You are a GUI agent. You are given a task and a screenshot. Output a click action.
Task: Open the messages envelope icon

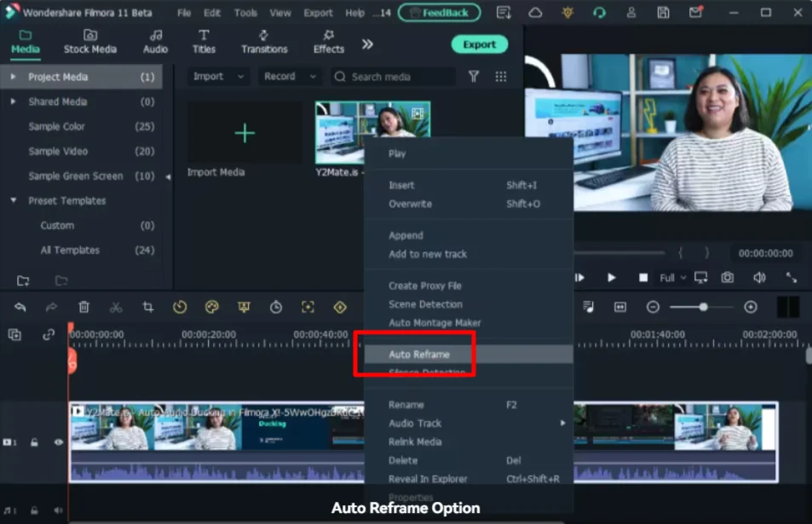coord(695,12)
